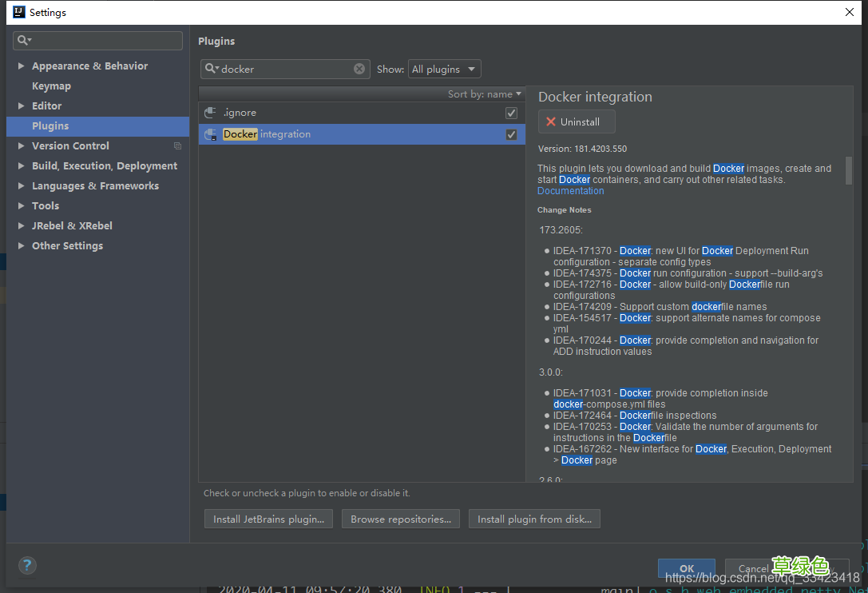Click the project-level copy icon beside Version Control
This screenshot has width=868, height=593.
[x=178, y=145]
